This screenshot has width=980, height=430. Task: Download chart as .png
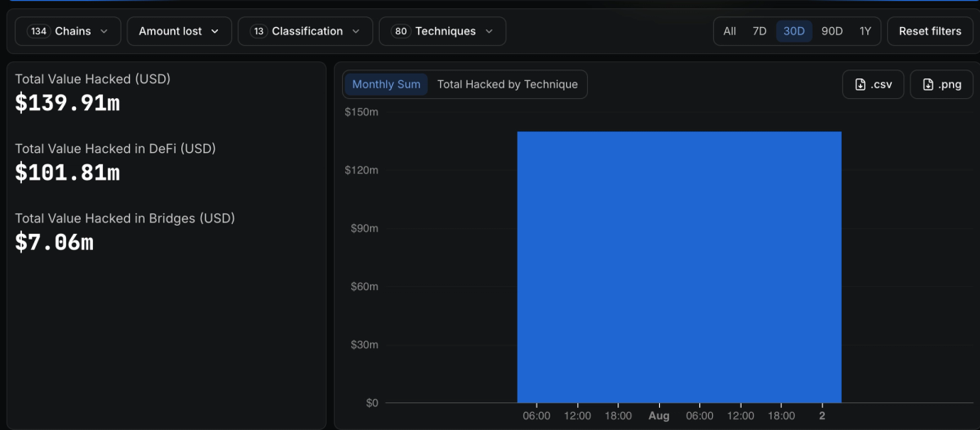click(942, 84)
